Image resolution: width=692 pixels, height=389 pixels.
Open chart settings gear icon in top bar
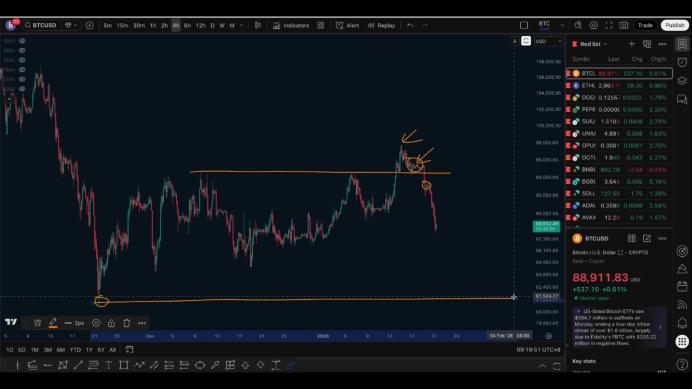594,26
